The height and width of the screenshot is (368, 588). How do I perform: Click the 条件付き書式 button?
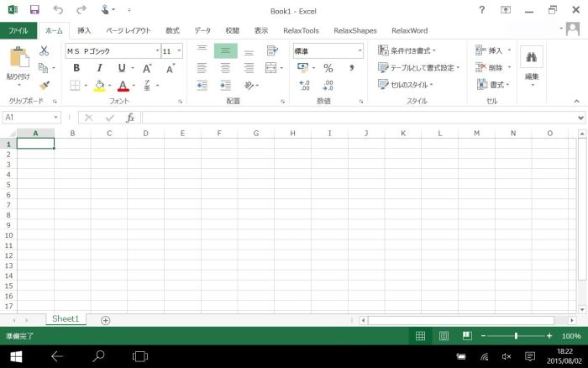click(x=407, y=51)
